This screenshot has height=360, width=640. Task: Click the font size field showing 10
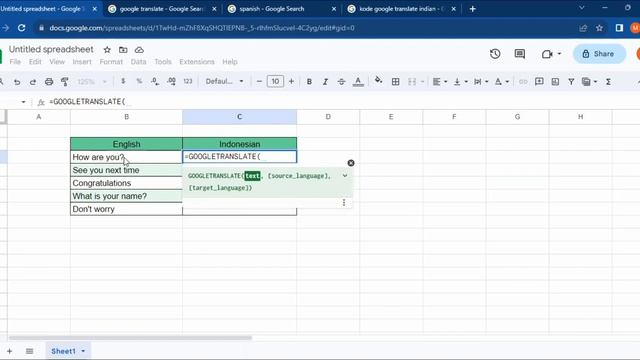click(275, 81)
